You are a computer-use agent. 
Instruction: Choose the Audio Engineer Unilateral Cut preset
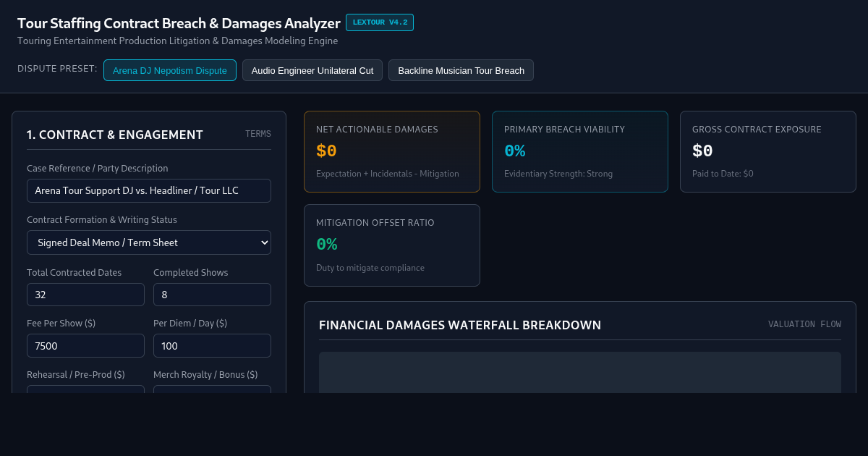pos(312,70)
